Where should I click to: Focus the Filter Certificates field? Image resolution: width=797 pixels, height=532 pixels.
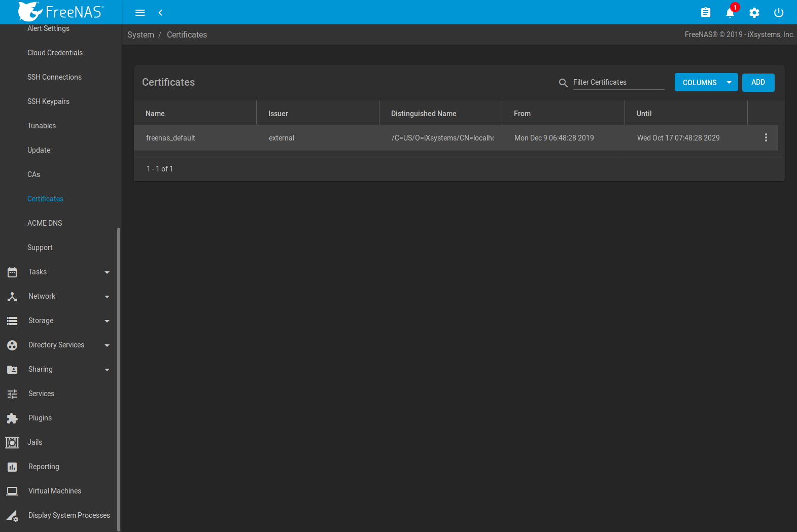pyautogui.click(x=618, y=82)
